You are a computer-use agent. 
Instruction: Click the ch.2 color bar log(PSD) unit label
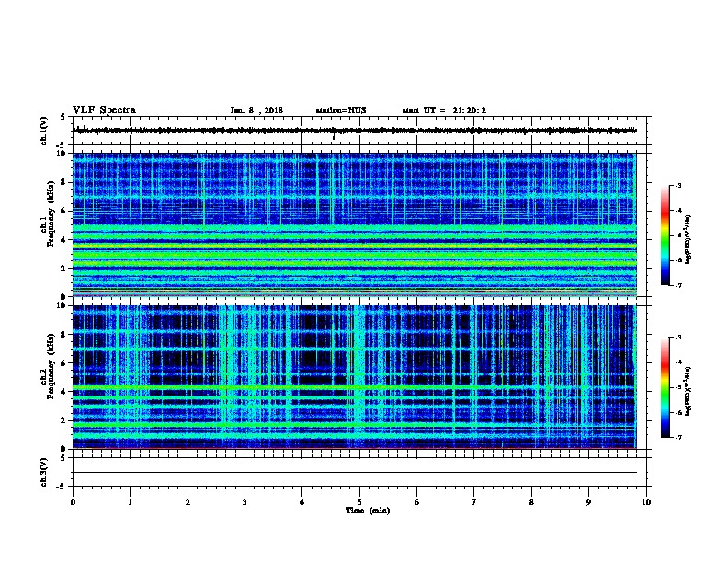(x=688, y=391)
